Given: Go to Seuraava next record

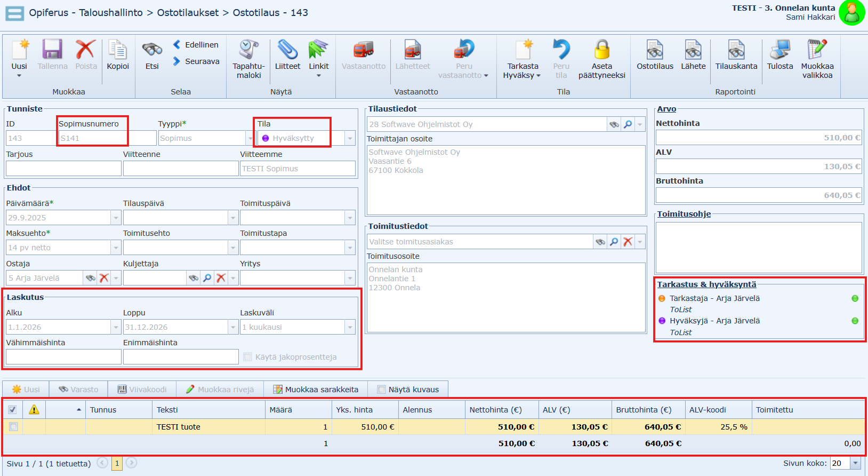Looking at the screenshot, I should [196, 61].
